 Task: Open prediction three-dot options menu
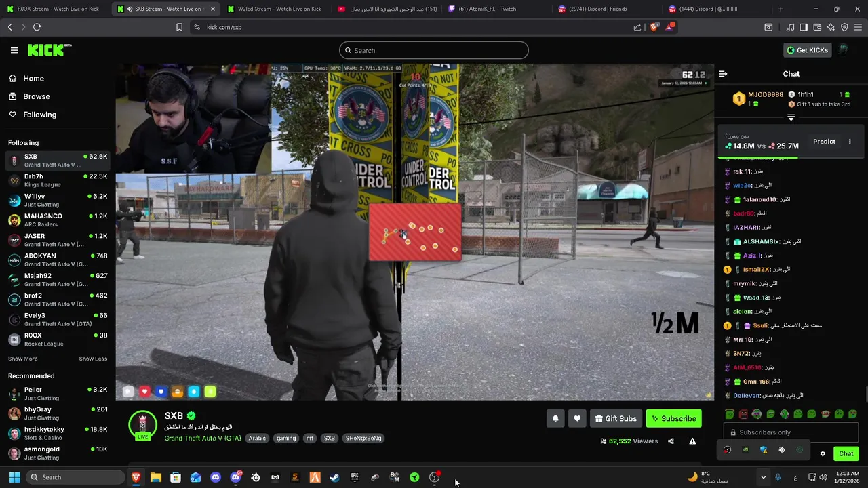tap(850, 142)
